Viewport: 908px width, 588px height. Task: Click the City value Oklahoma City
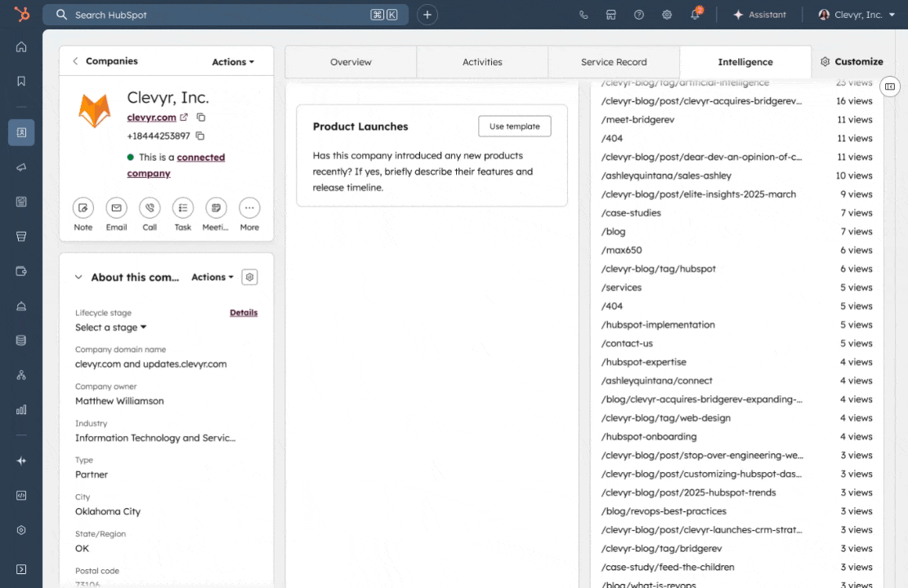tap(108, 511)
